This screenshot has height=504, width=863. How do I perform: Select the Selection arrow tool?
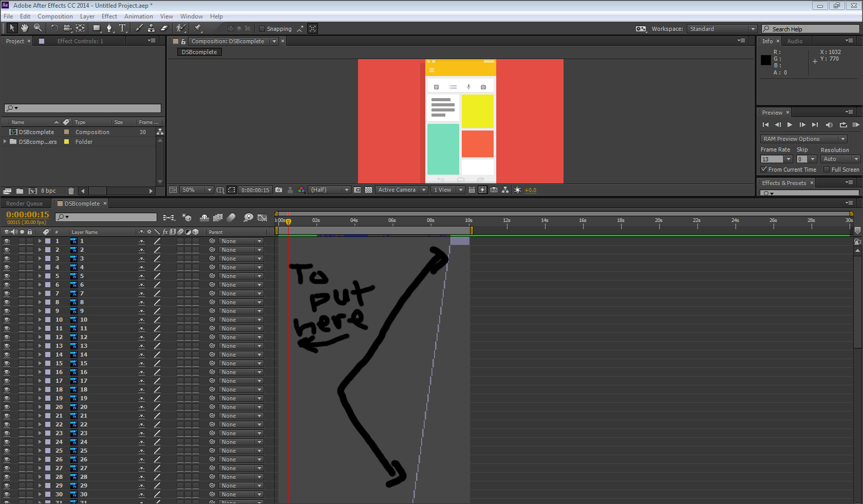12,28
